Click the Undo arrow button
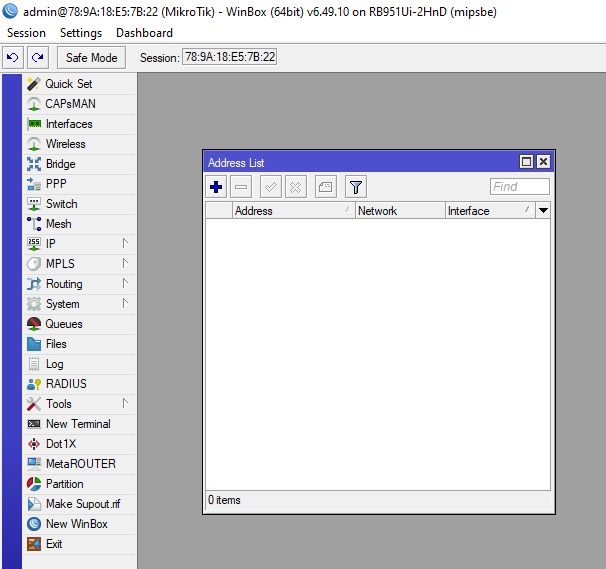Screen dimensions: 606x569 [13, 58]
